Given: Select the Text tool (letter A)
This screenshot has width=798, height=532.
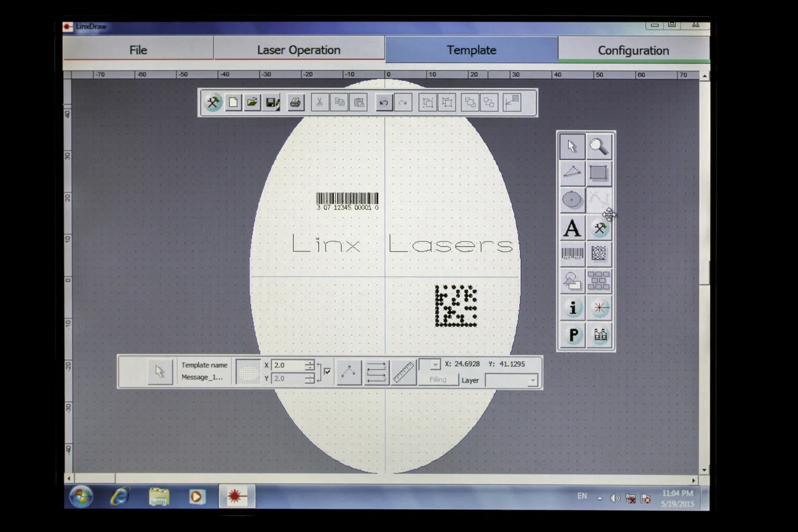Looking at the screenshot, I should [572, 228].
